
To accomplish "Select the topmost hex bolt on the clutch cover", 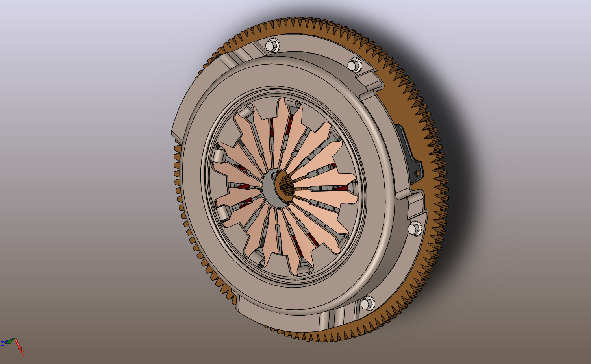I will coord(272,46).
